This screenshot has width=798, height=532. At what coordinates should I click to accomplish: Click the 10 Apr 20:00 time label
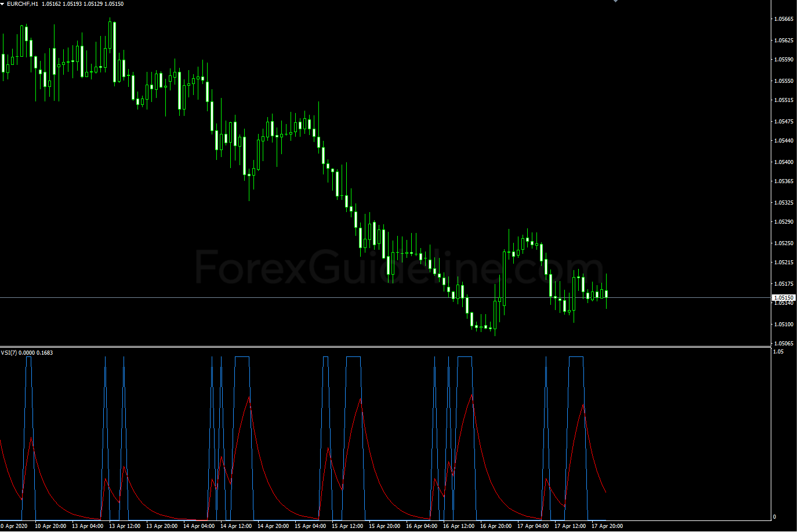(50, 526)
